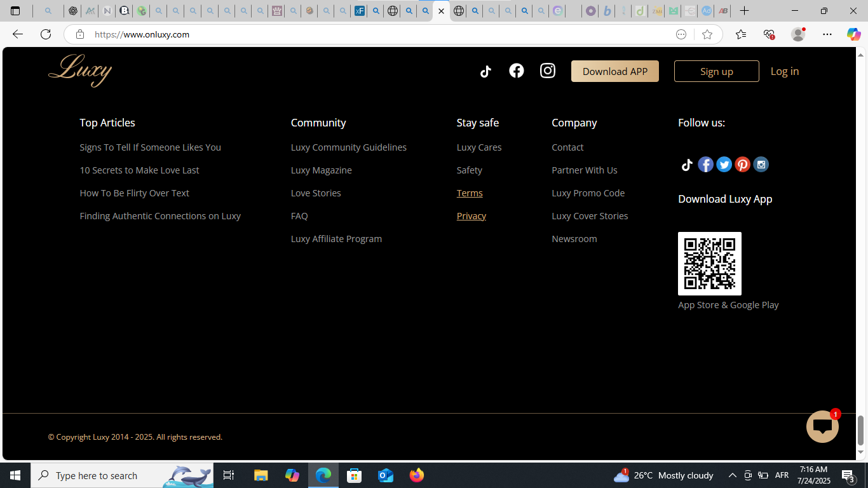The image size is (868, 488).
Task: Switch to the red AB browser tab
Action: 722,11
